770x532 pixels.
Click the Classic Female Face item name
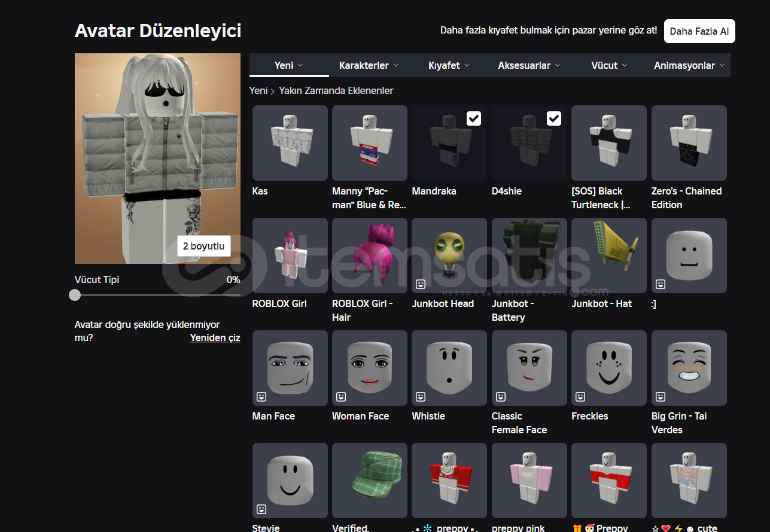click(x=519, y=423)
